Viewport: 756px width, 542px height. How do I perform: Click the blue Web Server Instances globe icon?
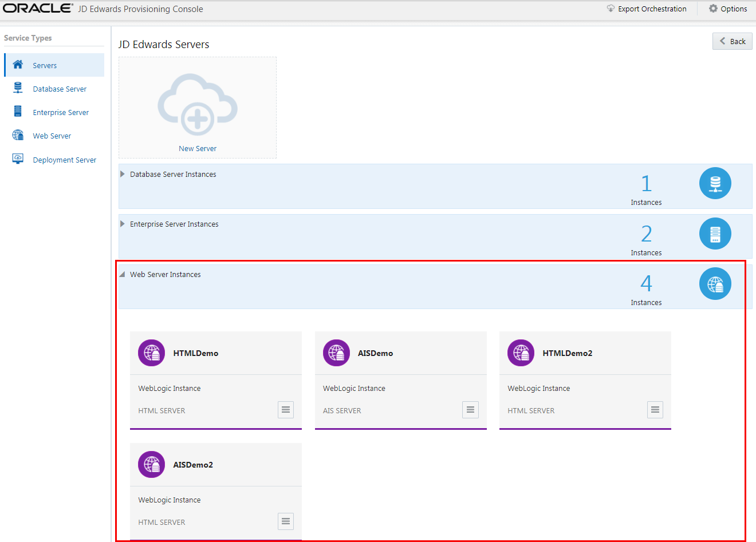click(715, 283)
